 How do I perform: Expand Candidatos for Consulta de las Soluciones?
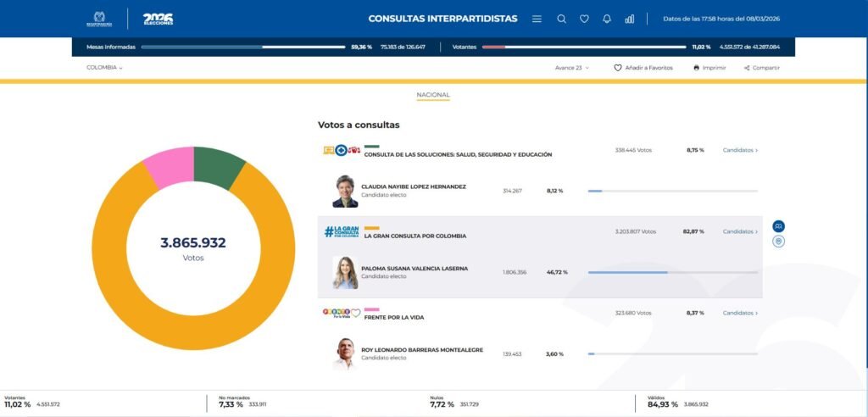tap(740, 150)
